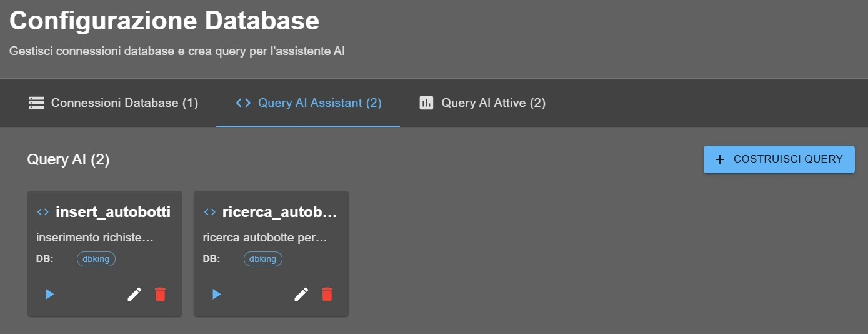
Task: Switch to the Connessioni Database tab
Action: (x=114, y=103)
